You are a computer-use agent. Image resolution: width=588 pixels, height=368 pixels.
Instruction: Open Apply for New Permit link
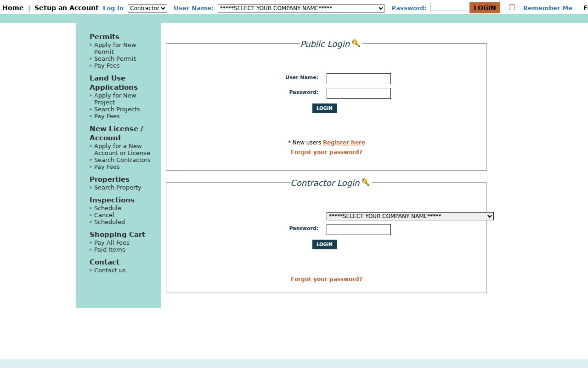coord(115,48)
